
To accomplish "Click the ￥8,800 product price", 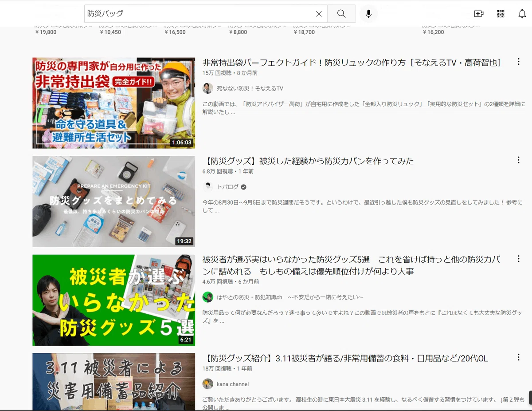I will click(x=238, y=32).
